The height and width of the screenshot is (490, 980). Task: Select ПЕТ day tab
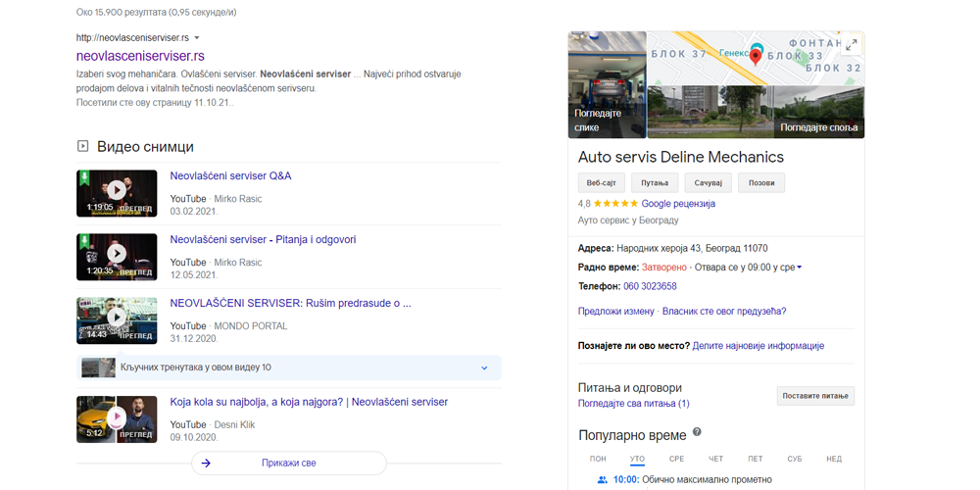(756, 459)
